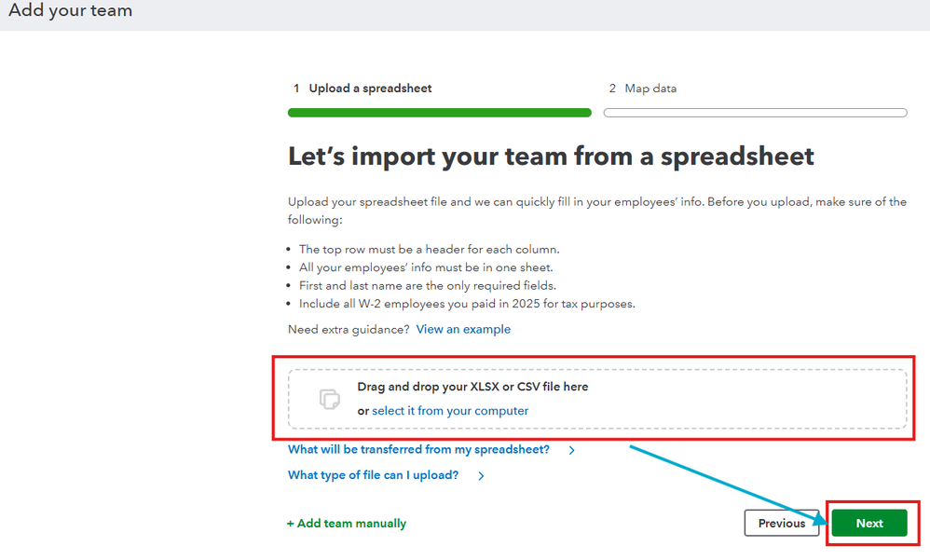Click the 'Let's import your team' heading
Viewport: 930px width, 560px height.
(x=551, y=157)
